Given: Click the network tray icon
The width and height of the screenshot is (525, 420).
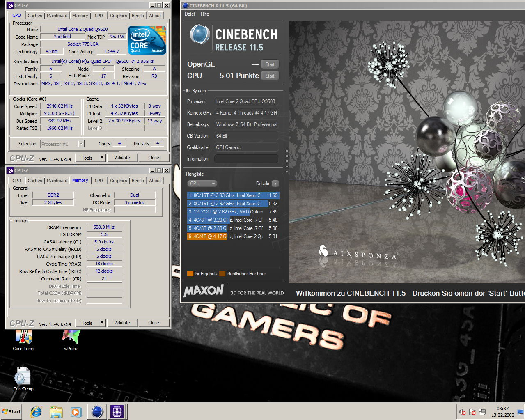Looking at the screenshot, I should click(x=482, y=412).
